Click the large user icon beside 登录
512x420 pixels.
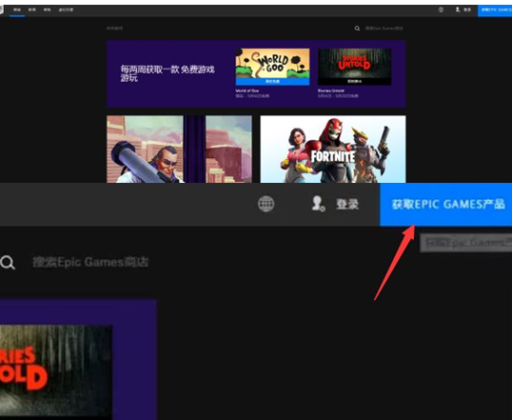click(318, 204)
